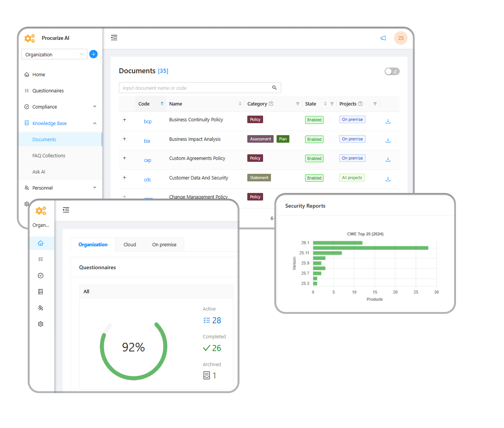Open the Organization selector dropdown
Viewport: 504px width, 428px height.
coord(54,54)
